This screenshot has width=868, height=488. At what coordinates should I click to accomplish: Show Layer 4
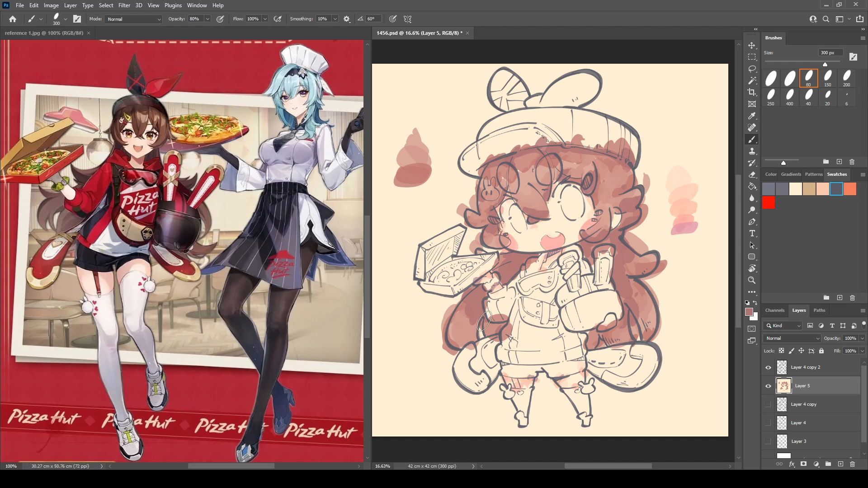pyautogui.click(x=768, y=423)
